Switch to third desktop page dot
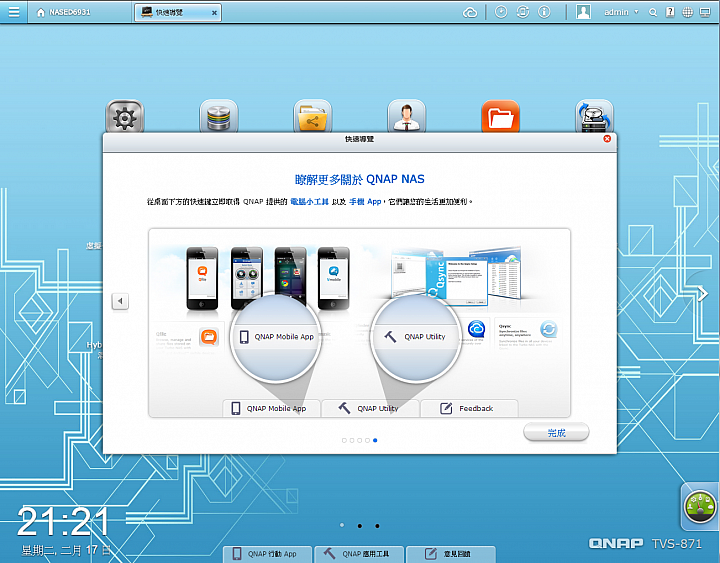This screenshot has height=563, width=720. coord(377,526)
